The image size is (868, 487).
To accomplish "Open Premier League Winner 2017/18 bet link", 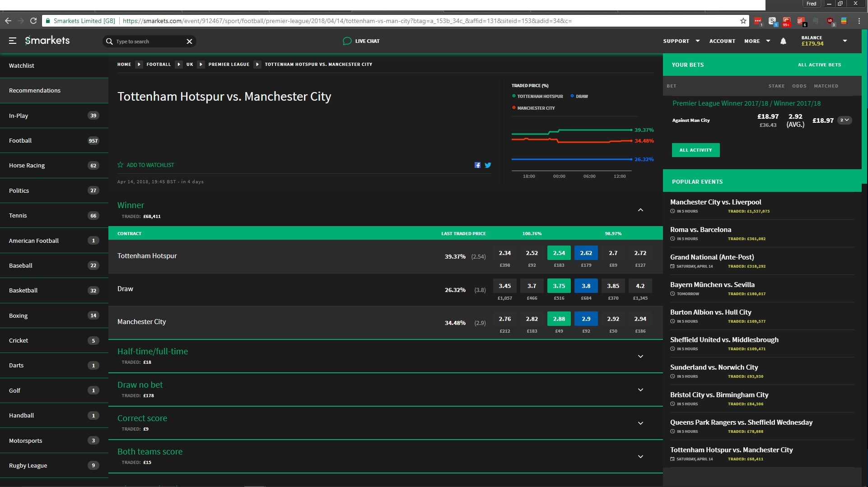I will [747, 103].
